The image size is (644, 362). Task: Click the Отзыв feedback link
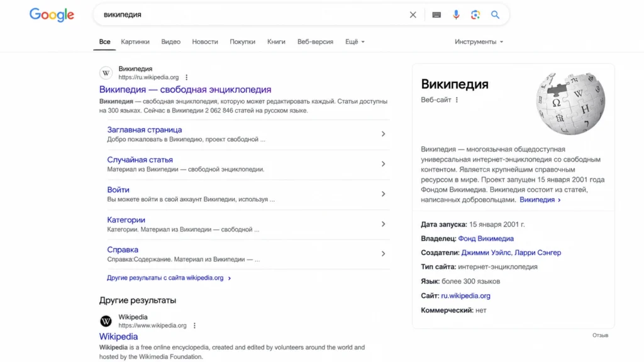(x=600, y=336)
